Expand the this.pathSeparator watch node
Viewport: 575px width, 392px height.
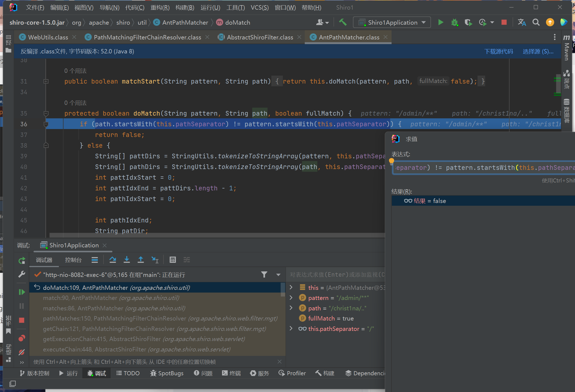291,328
